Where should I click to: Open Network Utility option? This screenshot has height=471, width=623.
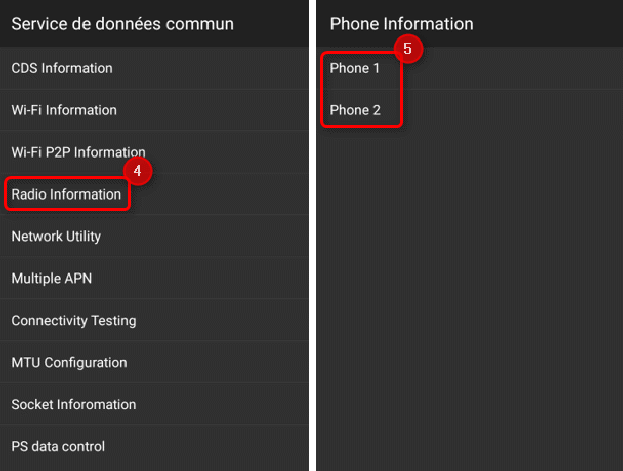[x=154, y=236]
